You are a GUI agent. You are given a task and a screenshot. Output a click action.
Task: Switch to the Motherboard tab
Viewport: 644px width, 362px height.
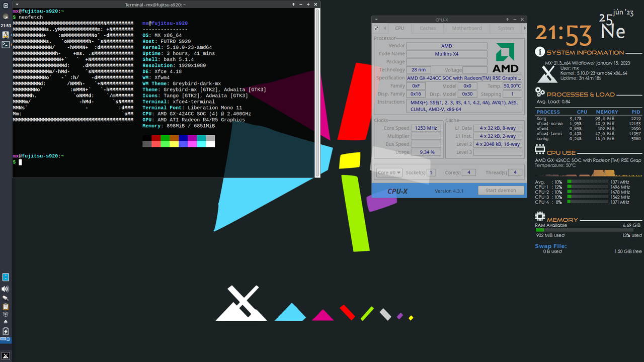click(466, 28)
